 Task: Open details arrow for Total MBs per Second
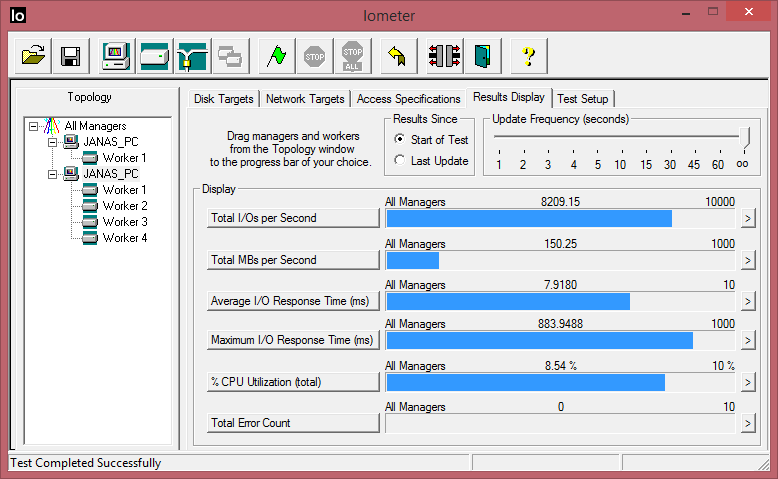(748, 261)
